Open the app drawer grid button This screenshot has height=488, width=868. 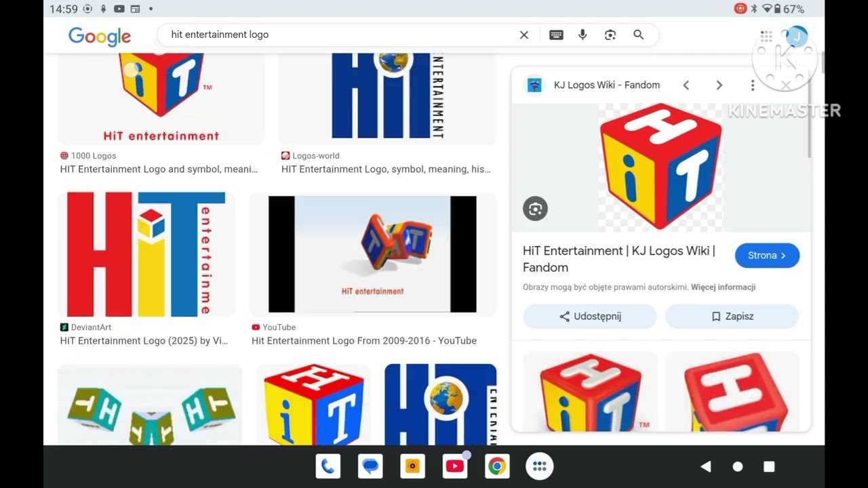coord(540,466)
